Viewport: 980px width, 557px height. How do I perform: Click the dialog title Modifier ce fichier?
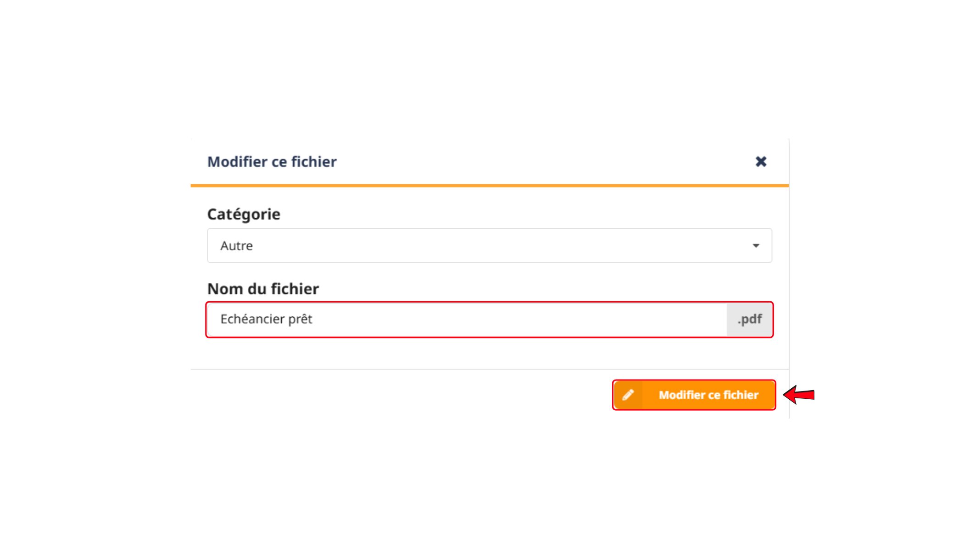tap(272, 161)
